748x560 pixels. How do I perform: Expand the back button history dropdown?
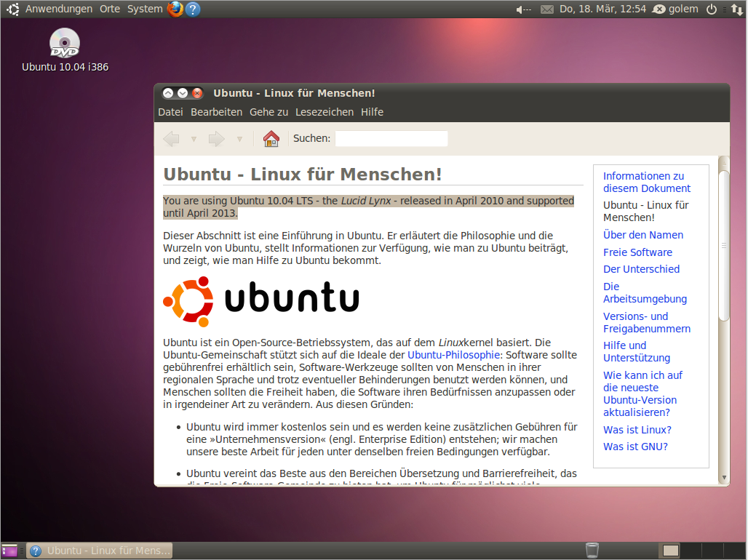tap(193, 138)
